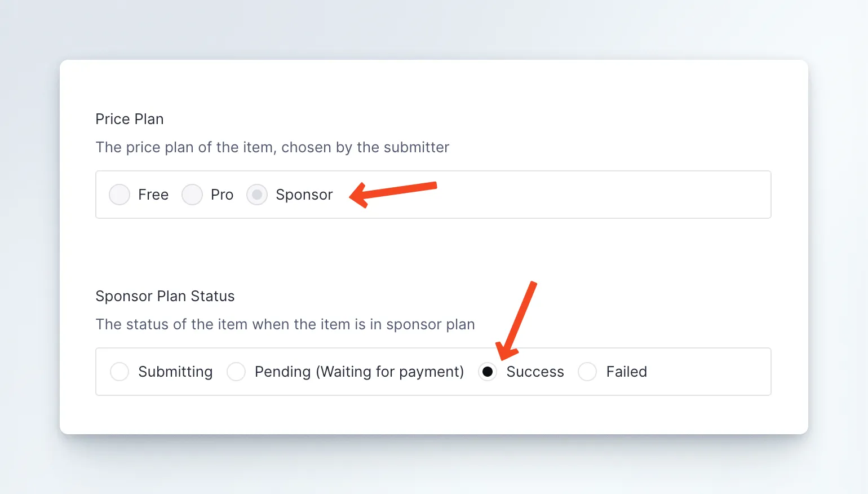868x494 pixels.
Task: Click the "Free" label text
Action: pyautogui.click(x=153, y=195)
